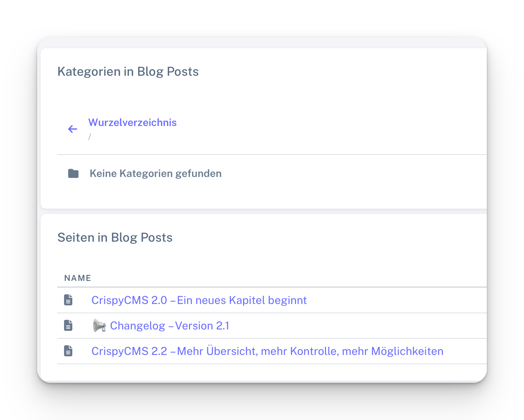Screen dimensions: 524x420
Task: Click the document icon for CrispyCMS 2.2 page
Action: point(68,351)
